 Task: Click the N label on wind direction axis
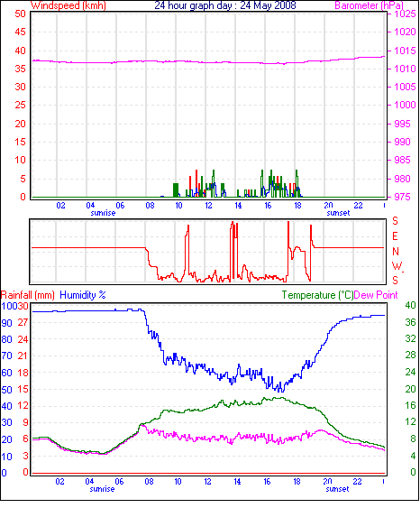point(395,252)
